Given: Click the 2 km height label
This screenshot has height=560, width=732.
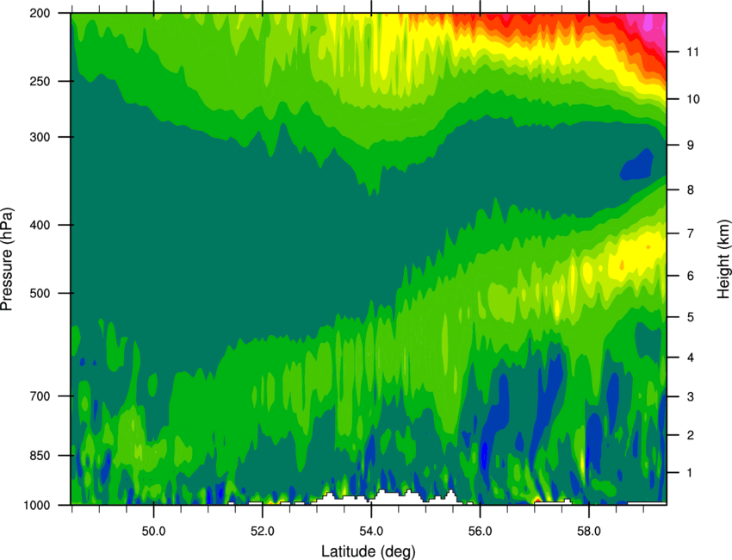Looking at the screenshot, I should (x=691, y=435).
